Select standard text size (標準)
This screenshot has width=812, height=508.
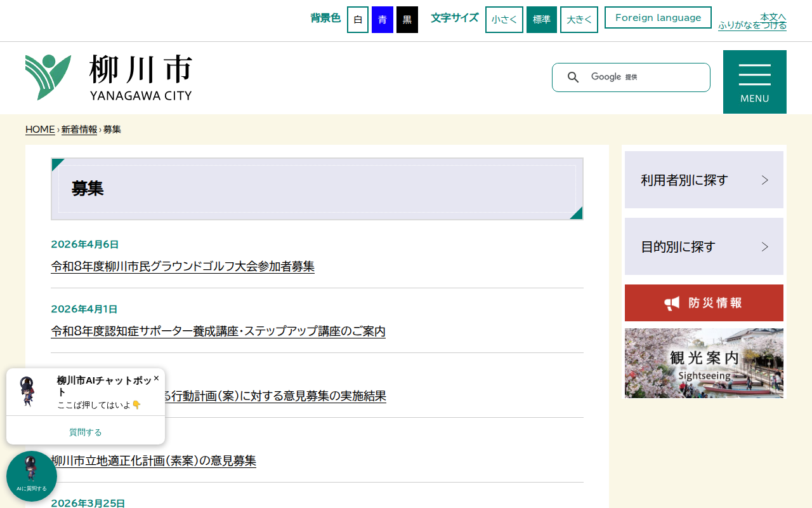coord(542,20)
